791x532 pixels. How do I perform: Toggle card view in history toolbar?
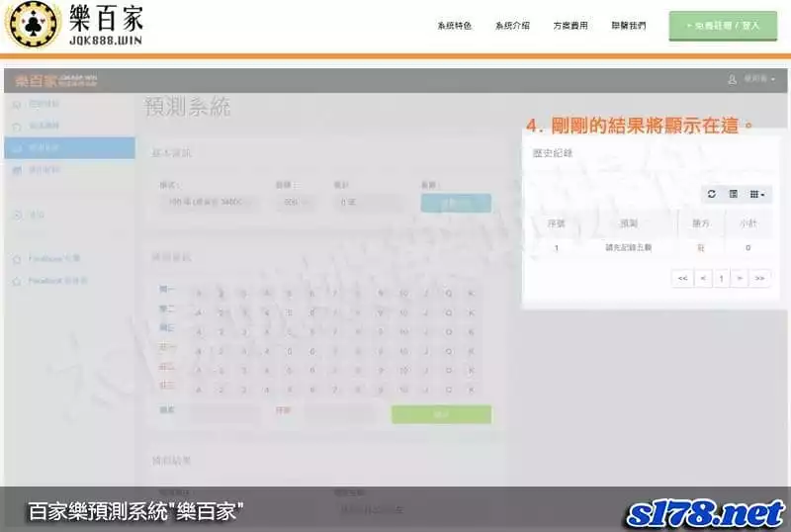pos(733,194)
